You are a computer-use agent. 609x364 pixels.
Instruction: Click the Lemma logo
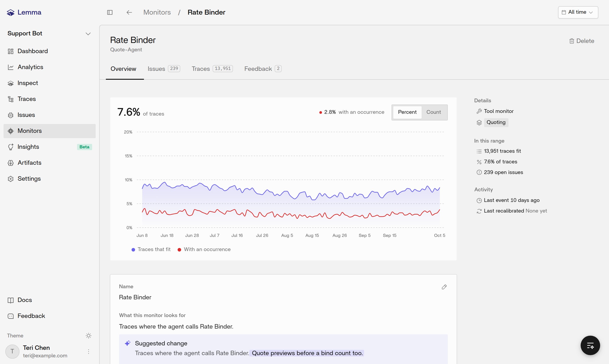[x=24, y=12]
